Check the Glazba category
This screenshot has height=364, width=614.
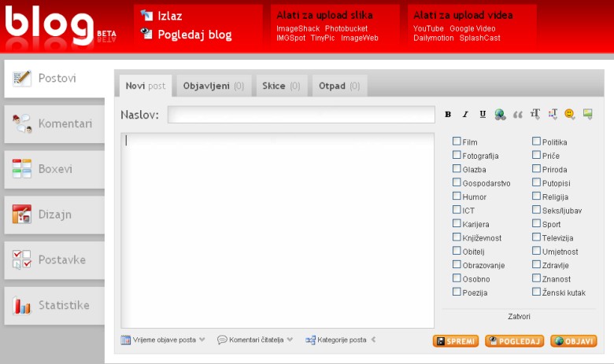click(x=457, y=168)
